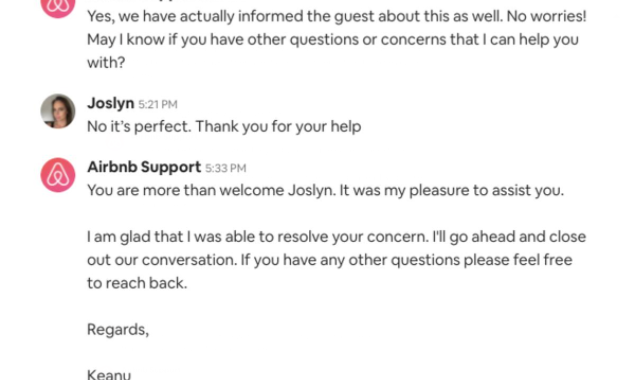Click the 'No worries!' phrase
634x380 pixels.
[546, 17]
